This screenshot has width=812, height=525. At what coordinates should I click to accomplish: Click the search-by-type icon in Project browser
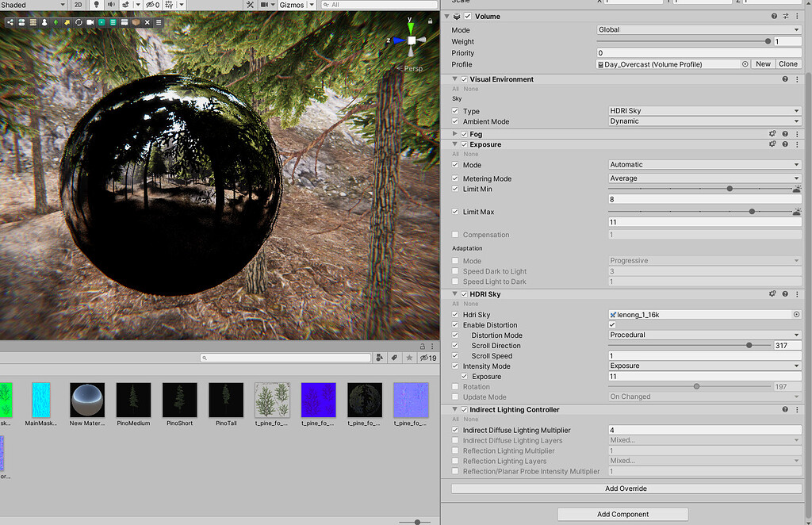[x=380, y=358]
